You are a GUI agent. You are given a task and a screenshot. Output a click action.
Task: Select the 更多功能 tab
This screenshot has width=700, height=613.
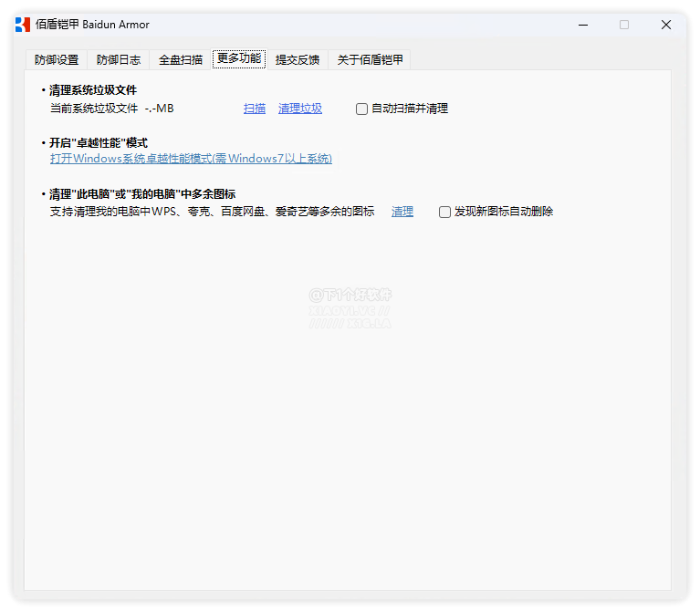[239, 59]
